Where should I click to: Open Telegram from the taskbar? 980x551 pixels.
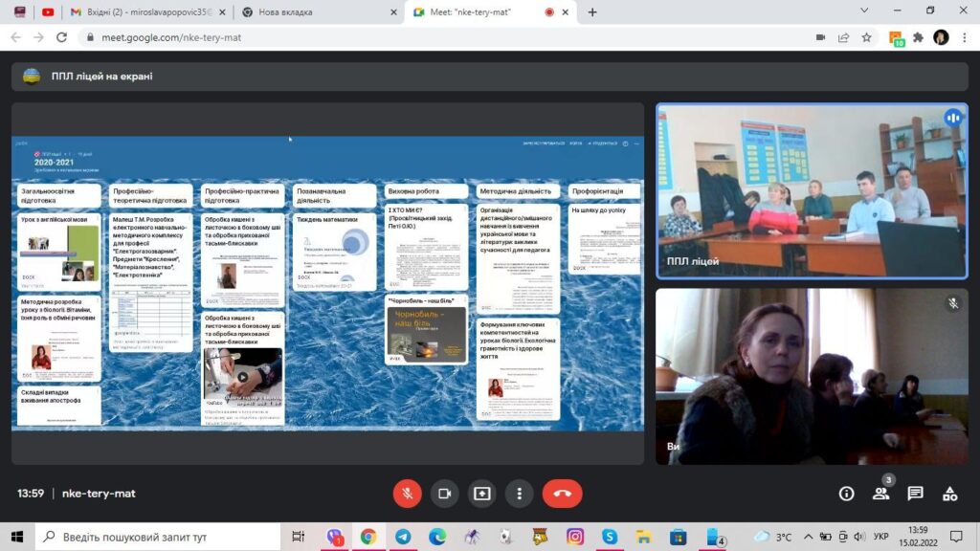[x=403, y=537]
